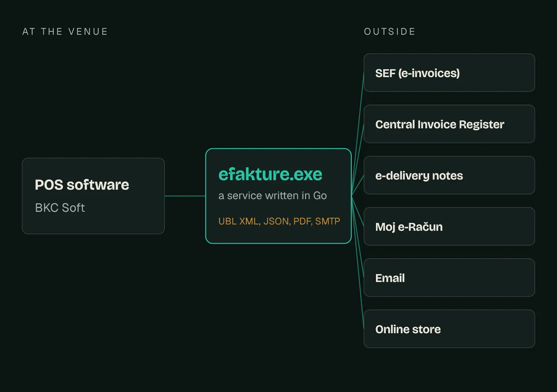Open the Moj e-Račun box
The height and width of the screenshot is (392, 557).
pos(449,226)
